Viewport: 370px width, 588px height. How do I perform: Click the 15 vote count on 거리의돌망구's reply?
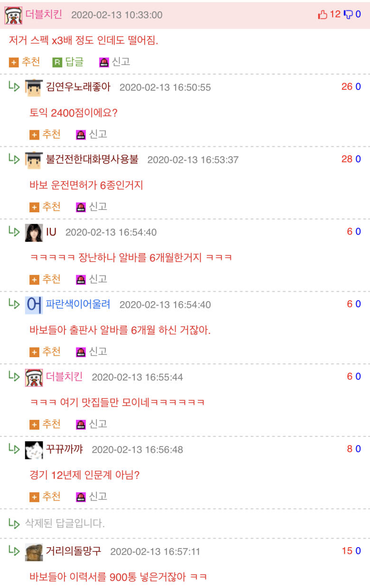pyautogui.click(x=347, y=551)
